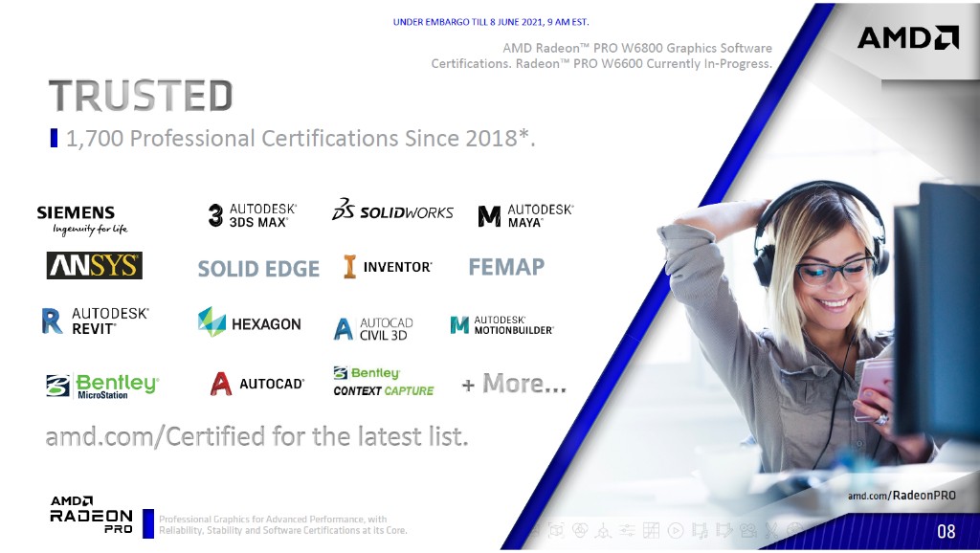Click the AMD logo in the top corner
The height and width of the screenshot is (553, 980).
tap(907, 38)
